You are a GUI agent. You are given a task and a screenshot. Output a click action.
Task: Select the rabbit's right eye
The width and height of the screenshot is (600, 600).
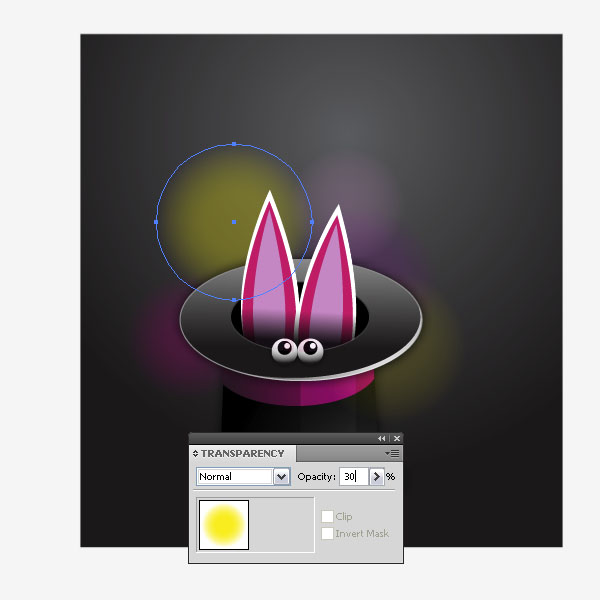310,350
